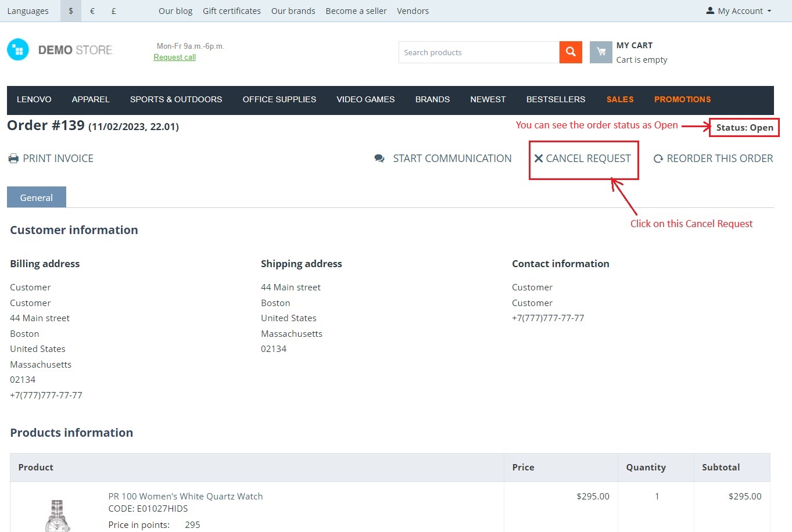Click the billing phone +7(777)777-77-77
The image size is (792, 532).
(46, 395)
